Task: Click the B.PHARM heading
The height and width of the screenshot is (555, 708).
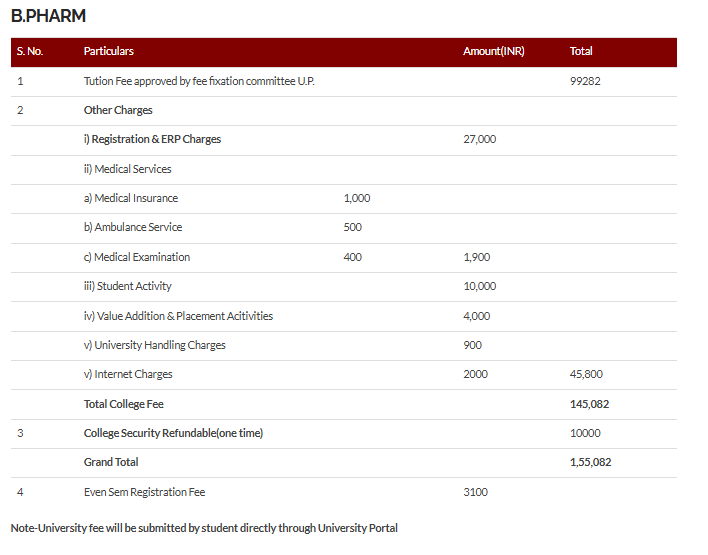Action: 48,16
